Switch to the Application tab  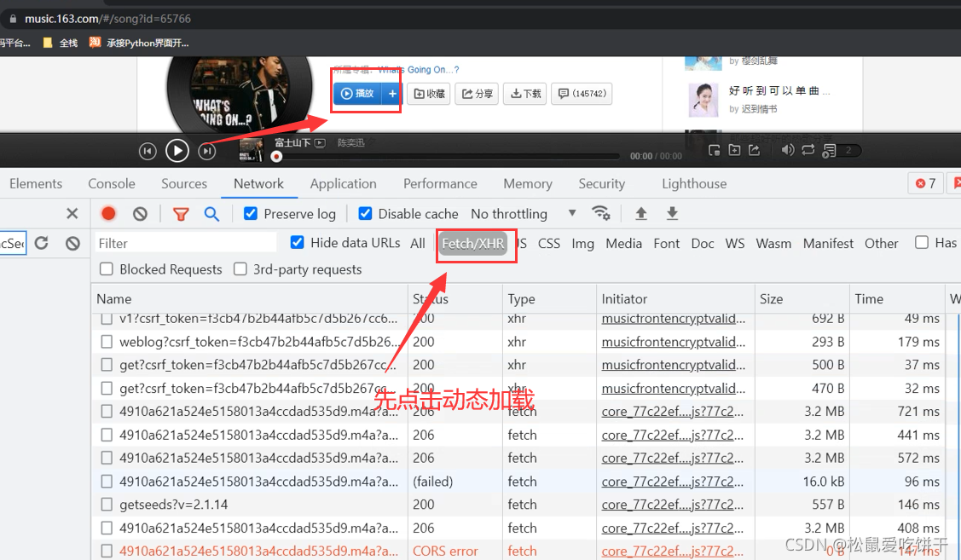pos(343,184)
